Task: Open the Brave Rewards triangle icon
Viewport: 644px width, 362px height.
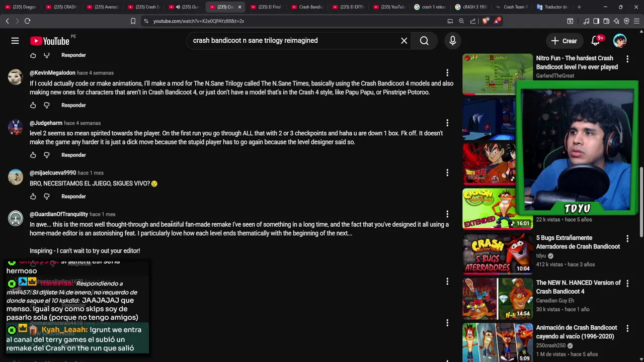Action: tap(497, 21)
